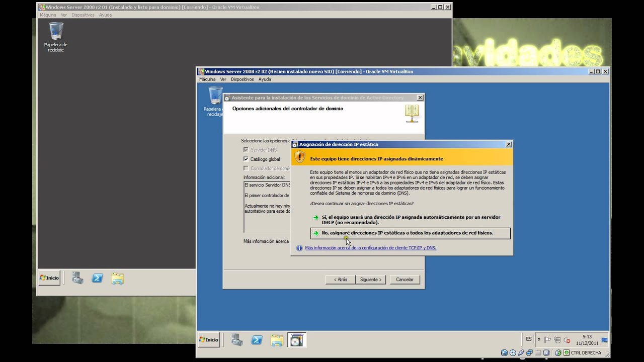Image resolution: width=644 pixels, height=362 pixels.
Task: Click the CTRL DERECHA host key label
Action: [x=586, y=353]
